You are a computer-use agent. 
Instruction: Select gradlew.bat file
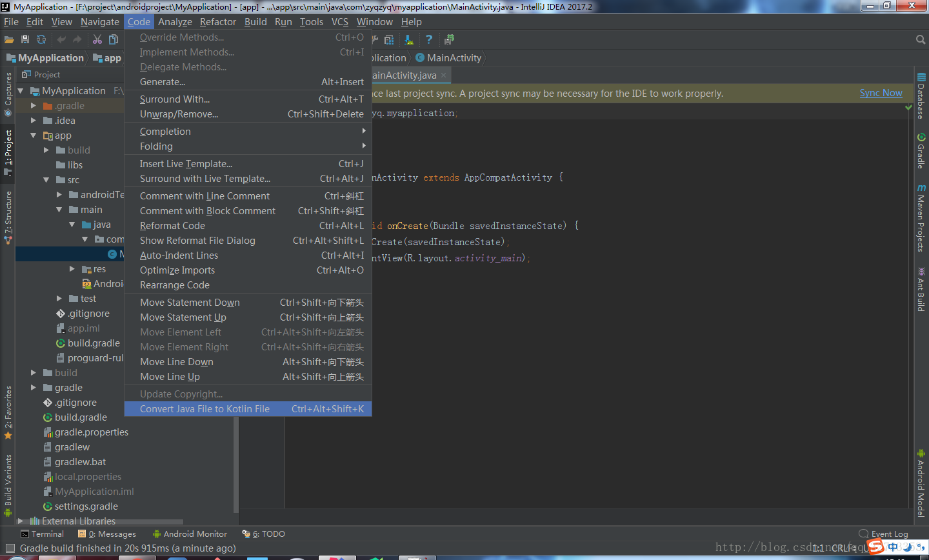point(74,462)
